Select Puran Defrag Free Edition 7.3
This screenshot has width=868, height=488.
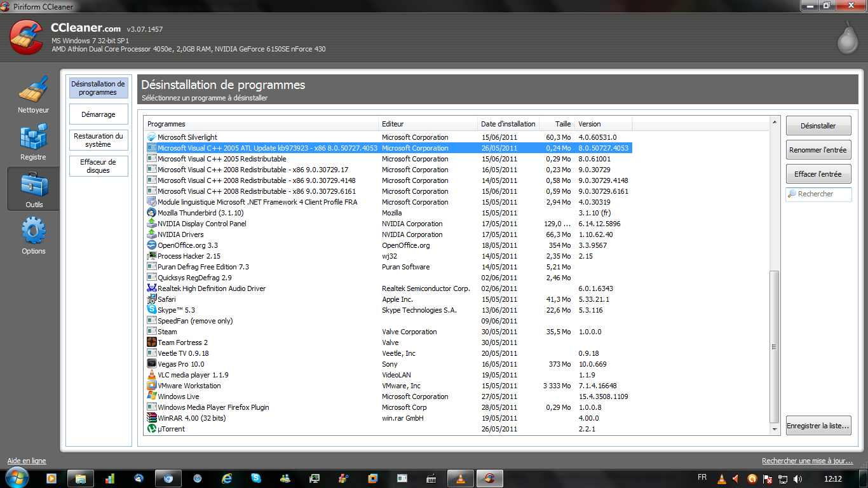coord(388,267)
